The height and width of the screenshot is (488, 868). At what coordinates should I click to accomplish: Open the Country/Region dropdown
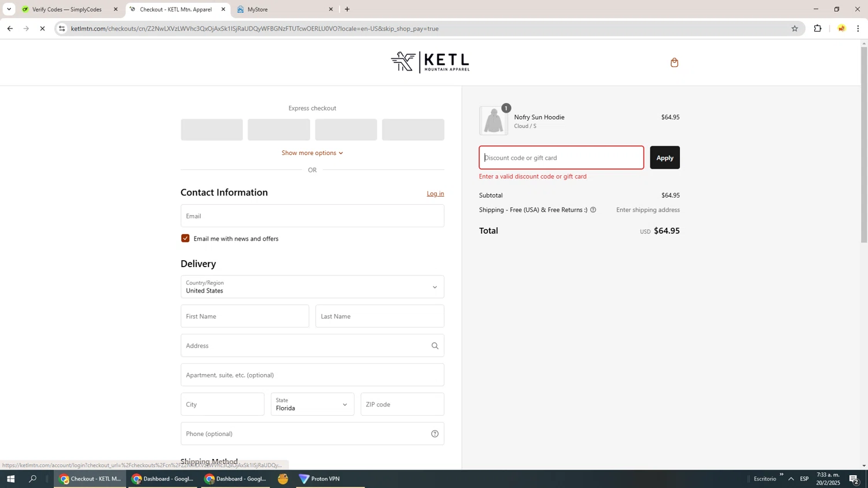coord(312,287)
